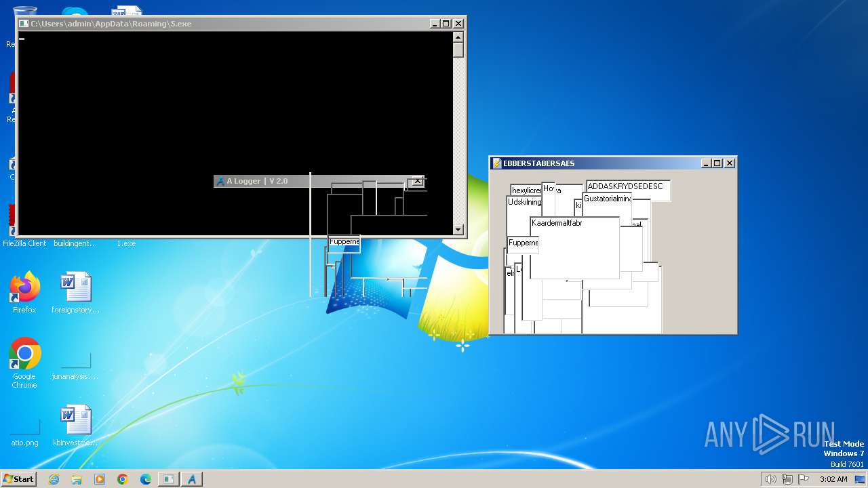The height and width of the screenshot is (488, 868).
Task: Click the console scrollbar up arrow
Action: click(458, 37)
